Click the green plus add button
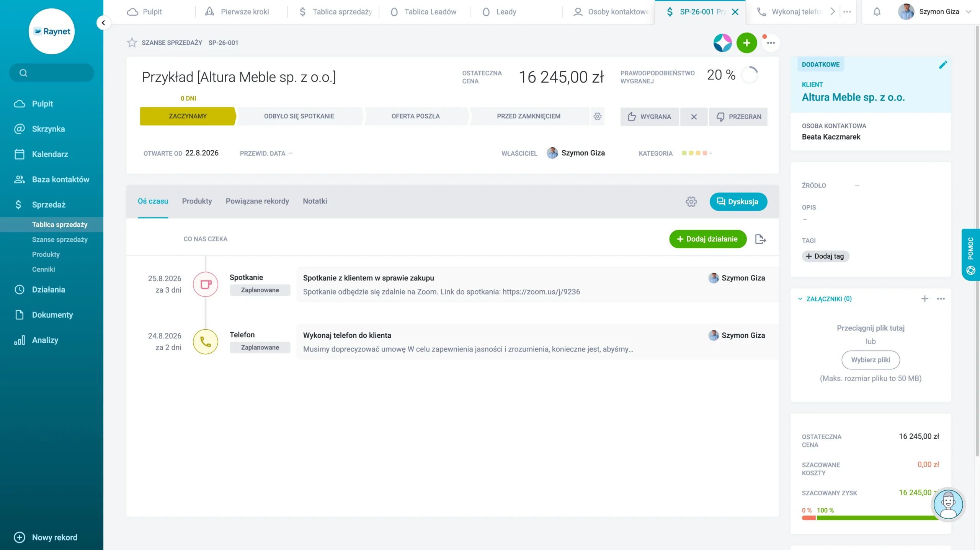This screenshot has height=550, width=980. [746, 42]
